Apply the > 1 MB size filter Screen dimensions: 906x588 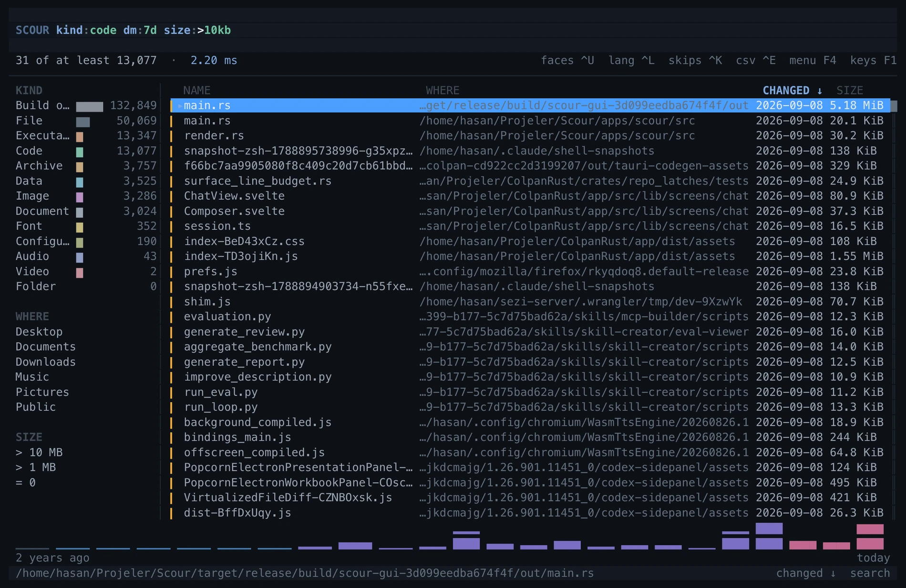click(x=36, y=467)
